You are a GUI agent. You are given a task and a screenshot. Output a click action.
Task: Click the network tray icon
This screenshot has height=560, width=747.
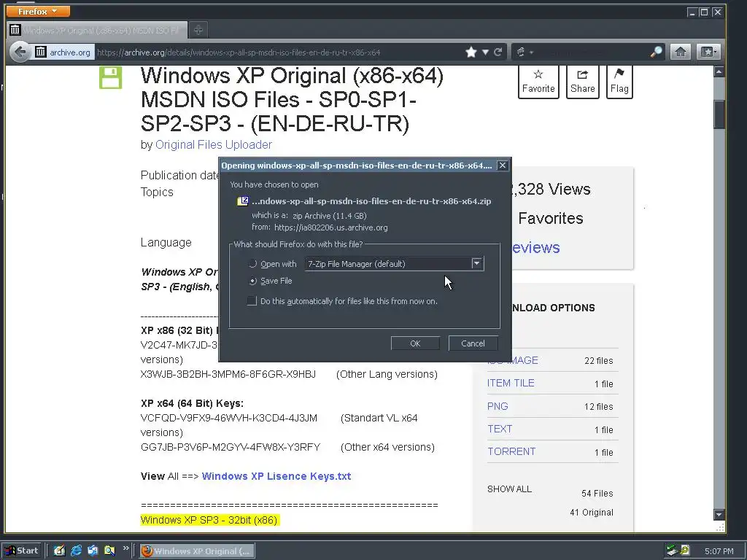[x=672, y=551]
